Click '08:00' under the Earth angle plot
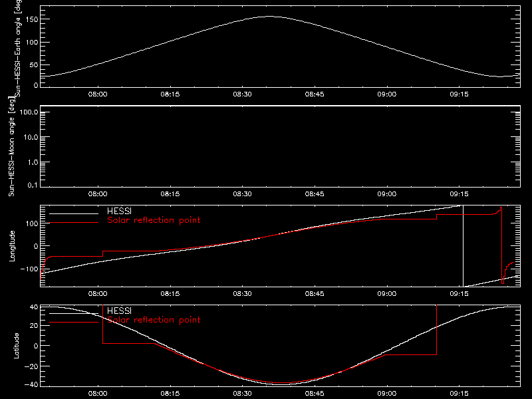 (98, 94)
